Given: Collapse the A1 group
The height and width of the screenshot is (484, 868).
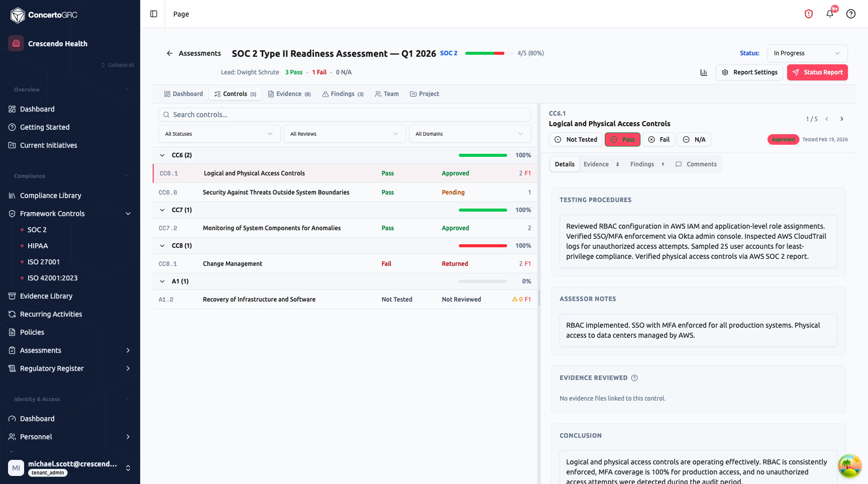Looking at the screenshot, I should coord(162,281).
